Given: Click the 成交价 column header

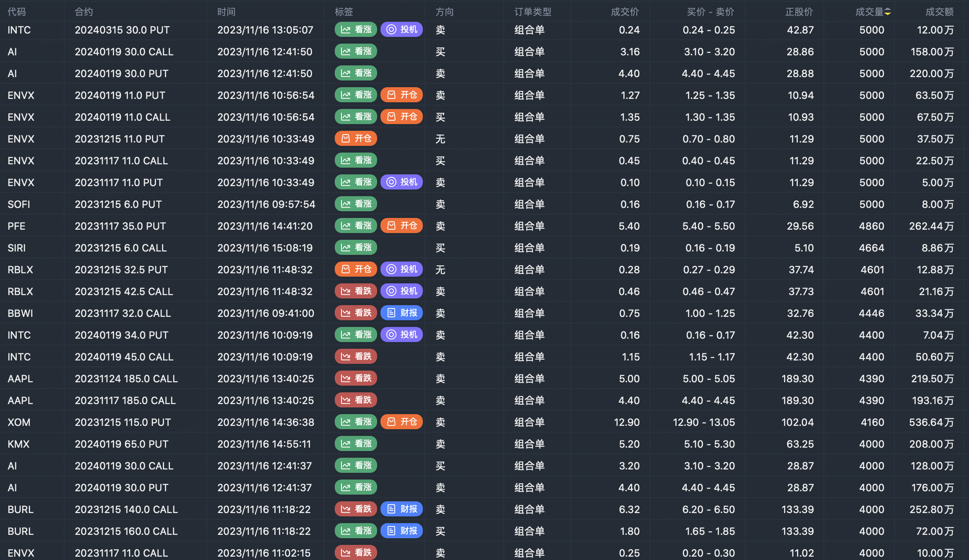Looking at the screenshot, I should 625,12.
